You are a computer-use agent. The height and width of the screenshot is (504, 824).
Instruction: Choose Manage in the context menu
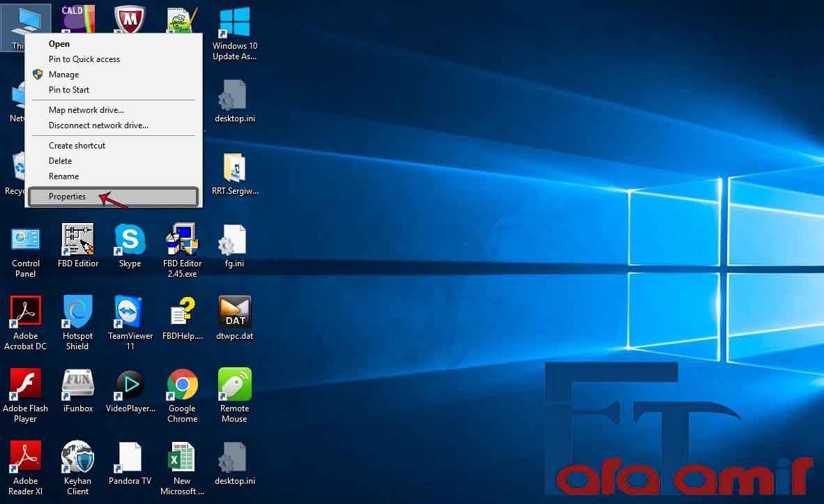point(114,74)
